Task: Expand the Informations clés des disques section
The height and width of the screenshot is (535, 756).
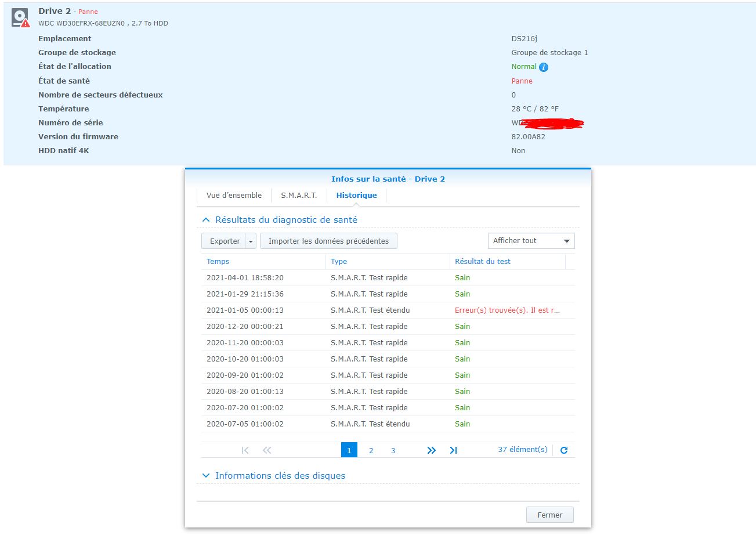Action: [205, 476]
